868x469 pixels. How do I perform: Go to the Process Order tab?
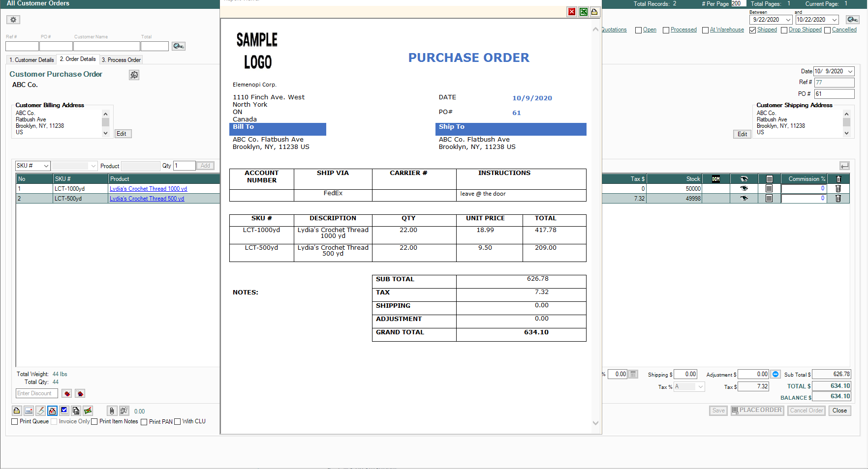tap(121, 60)
